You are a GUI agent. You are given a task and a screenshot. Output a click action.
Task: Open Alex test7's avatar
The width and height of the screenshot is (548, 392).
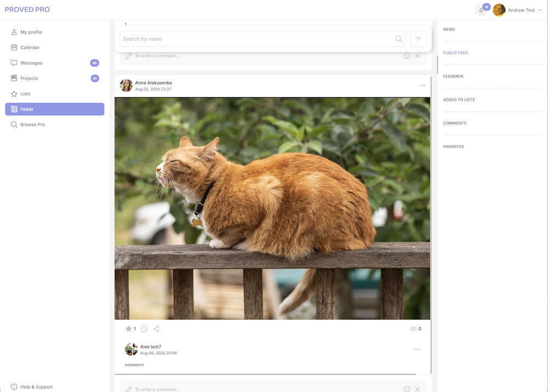pos(131,349)
